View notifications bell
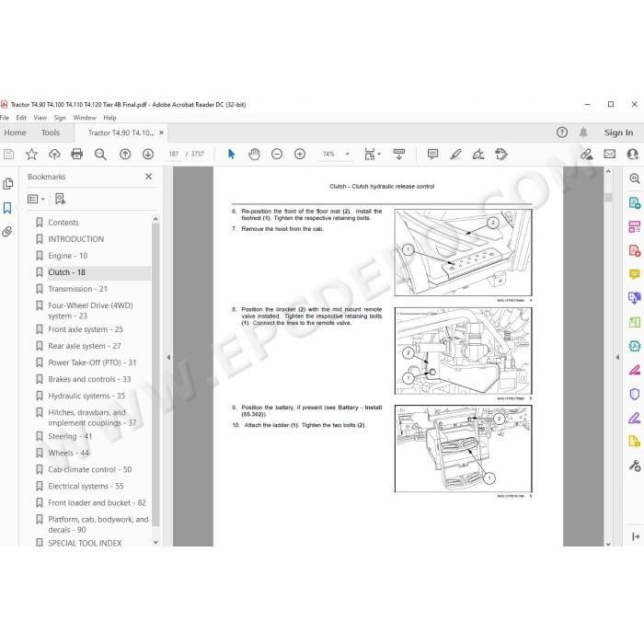The width and height of the screenshot is (644, 644). (583, 132)
